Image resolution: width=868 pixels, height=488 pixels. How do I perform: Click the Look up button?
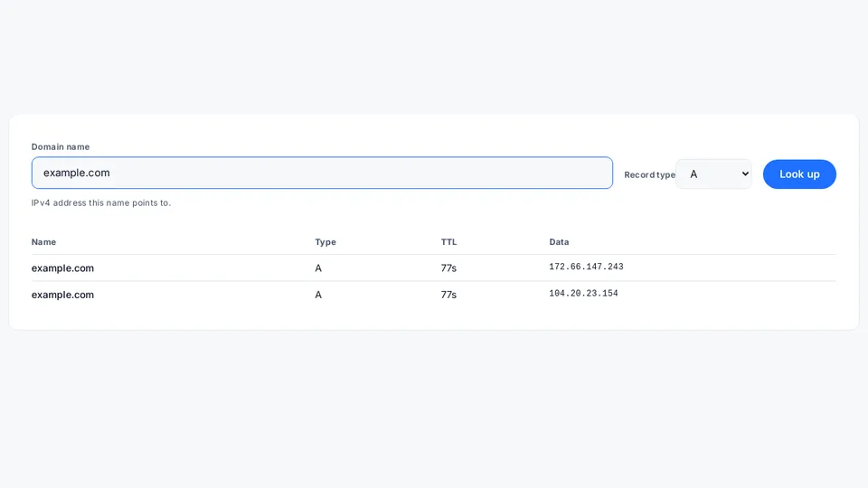click(x=799, y=174)
